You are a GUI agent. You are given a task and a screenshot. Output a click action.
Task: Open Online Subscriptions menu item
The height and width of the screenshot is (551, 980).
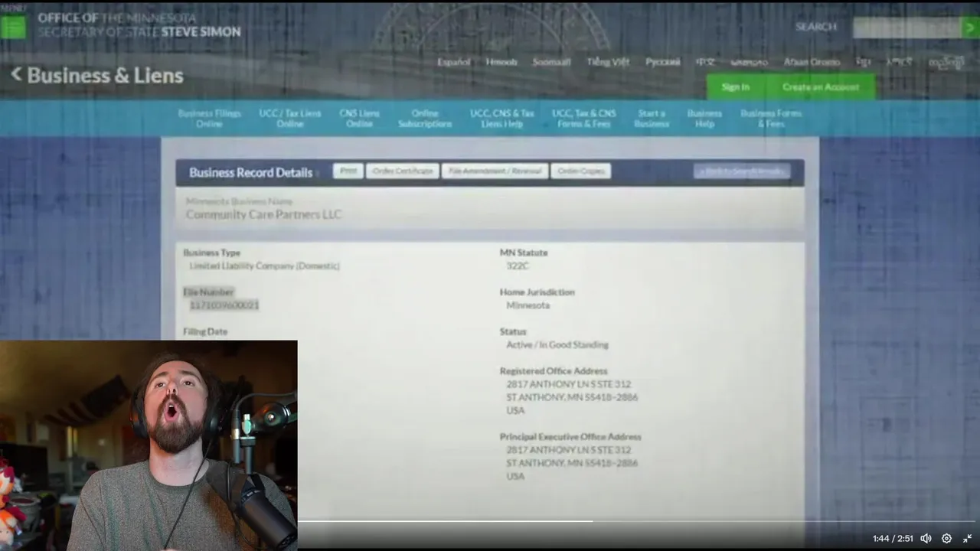coord(425,118)
